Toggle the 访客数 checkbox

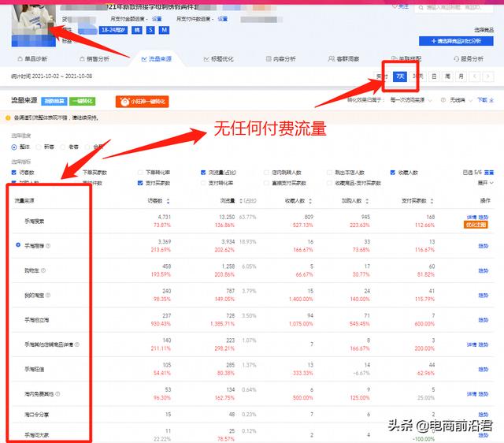tap(14, 173)
